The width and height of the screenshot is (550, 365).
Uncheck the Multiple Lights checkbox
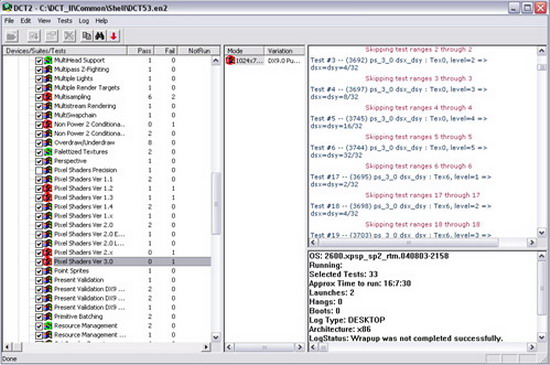point(39,79)
